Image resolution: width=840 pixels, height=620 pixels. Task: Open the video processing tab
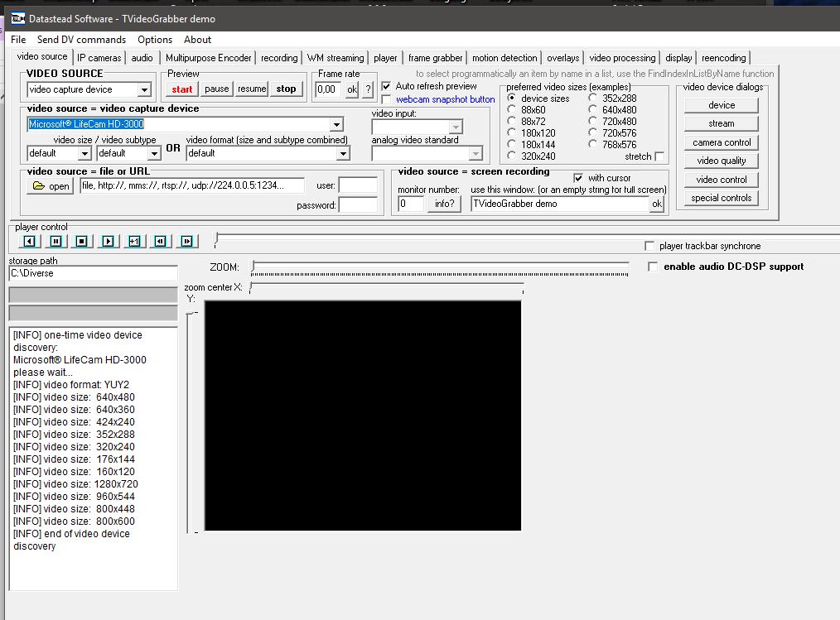tap(622, 58)
